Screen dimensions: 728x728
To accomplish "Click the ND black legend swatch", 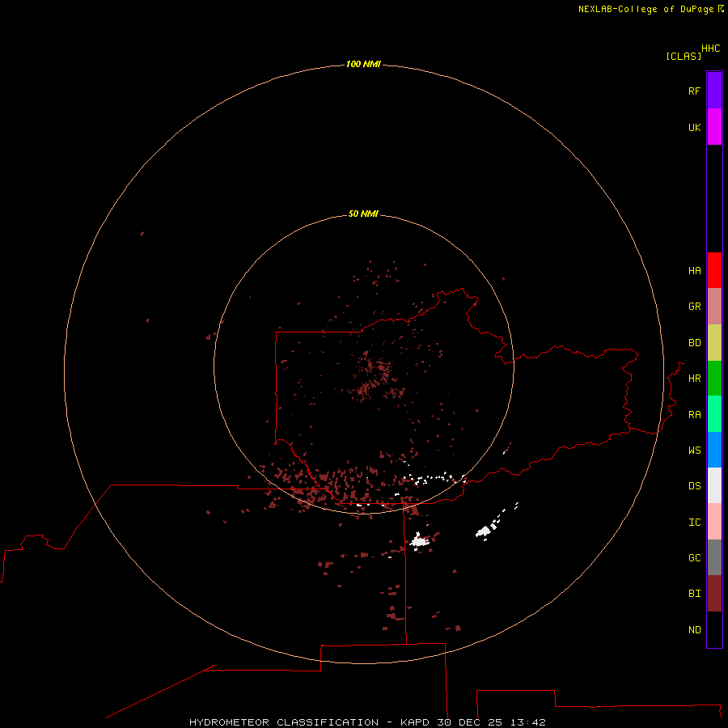I will (x=714, y=629).
